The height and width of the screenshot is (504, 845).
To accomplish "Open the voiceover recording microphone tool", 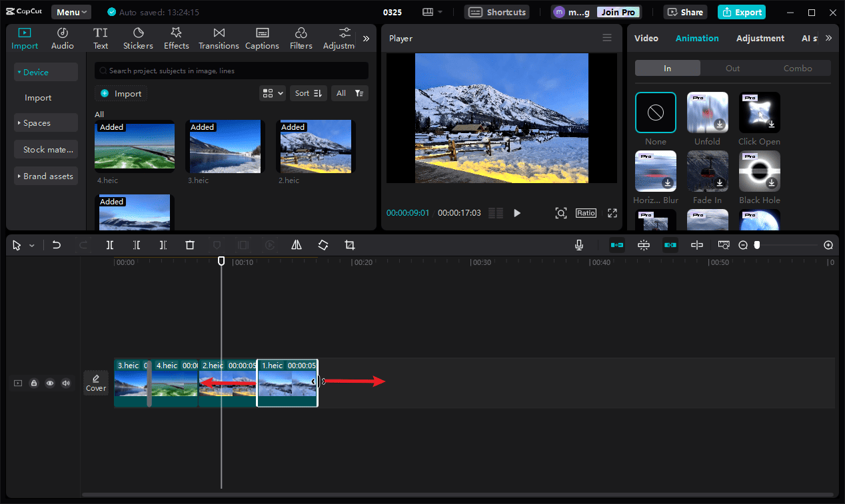I will (x=578, y=245).
